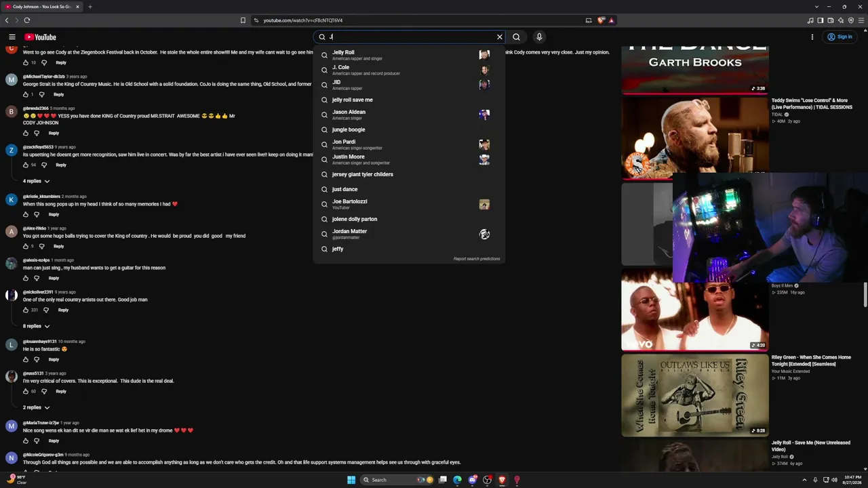Open the Riley Green video thumbnail
This screenshot has width=868, height=488.
click(x=695, y=395)
